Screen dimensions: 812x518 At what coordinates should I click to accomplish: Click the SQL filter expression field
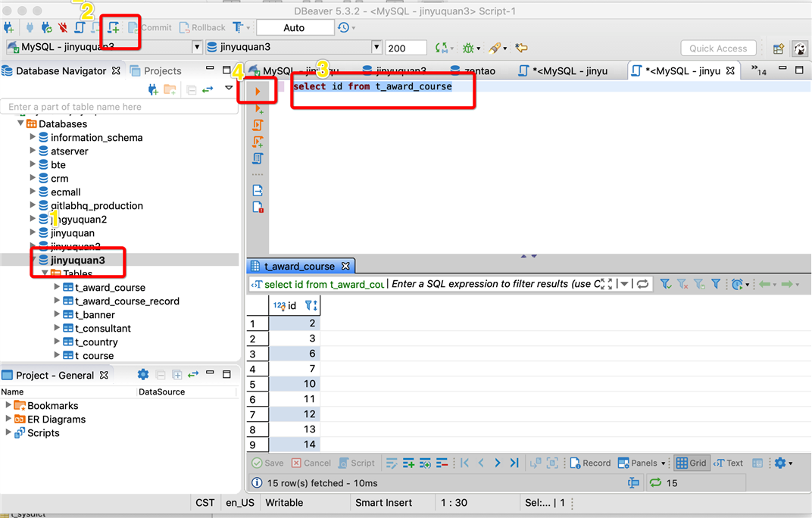click(495, 284)
